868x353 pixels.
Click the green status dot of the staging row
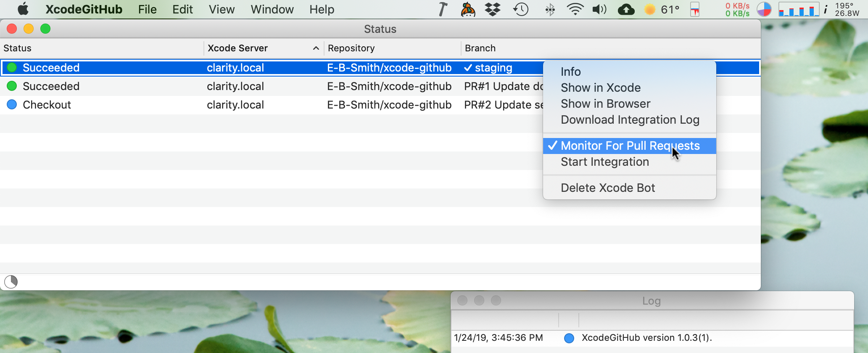point(12,67)
